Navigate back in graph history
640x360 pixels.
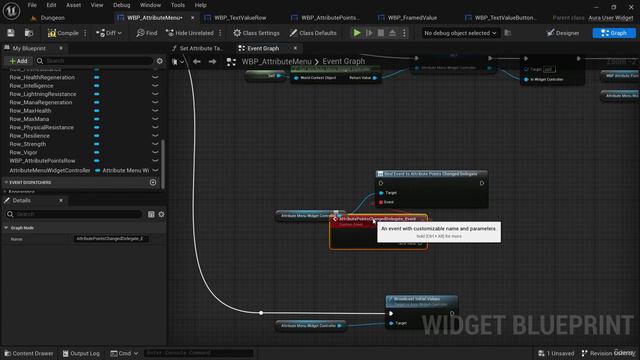click(x=197, y=62)
